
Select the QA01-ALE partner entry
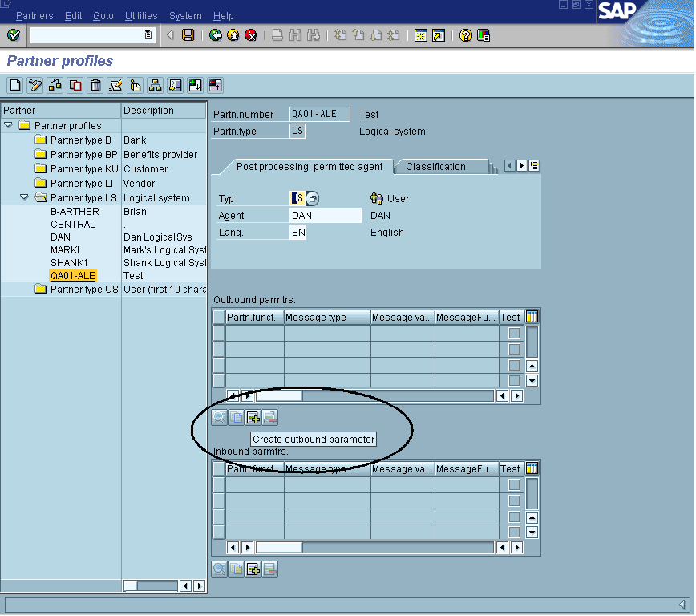pos(73,275)
